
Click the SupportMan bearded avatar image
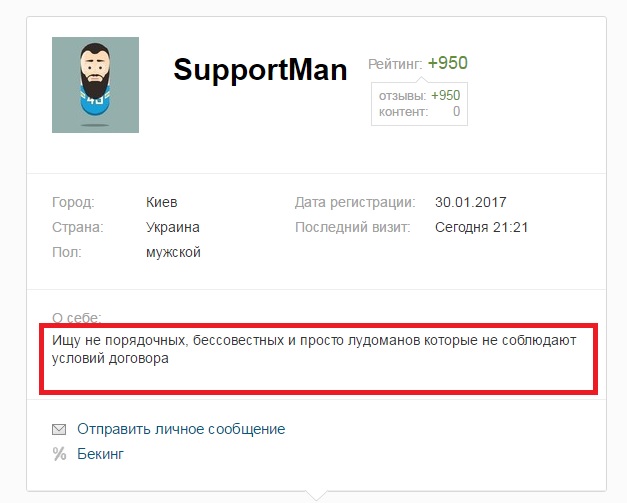coord(95,85)
